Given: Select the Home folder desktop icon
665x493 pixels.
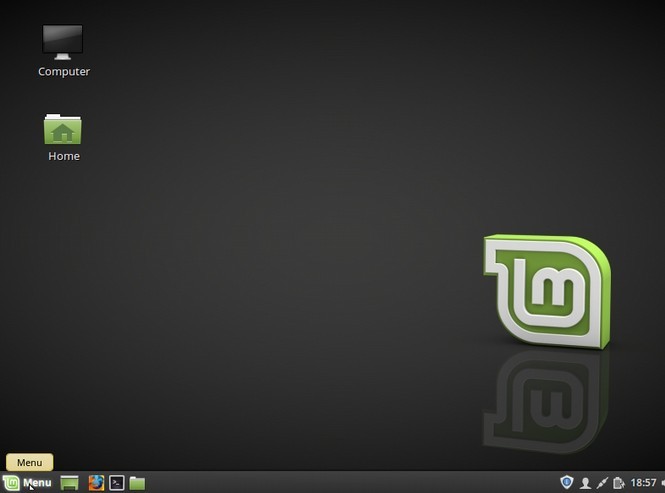Looking at the screenshot, I should pyautogui.click(x=64, y=137).
